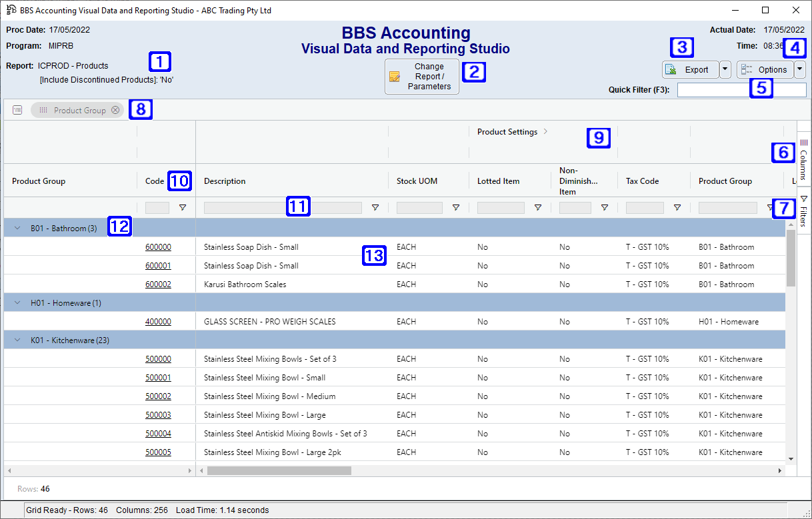
Task: Toggle the filter funnel on Lotted Item column
Action: click(538, 207)
